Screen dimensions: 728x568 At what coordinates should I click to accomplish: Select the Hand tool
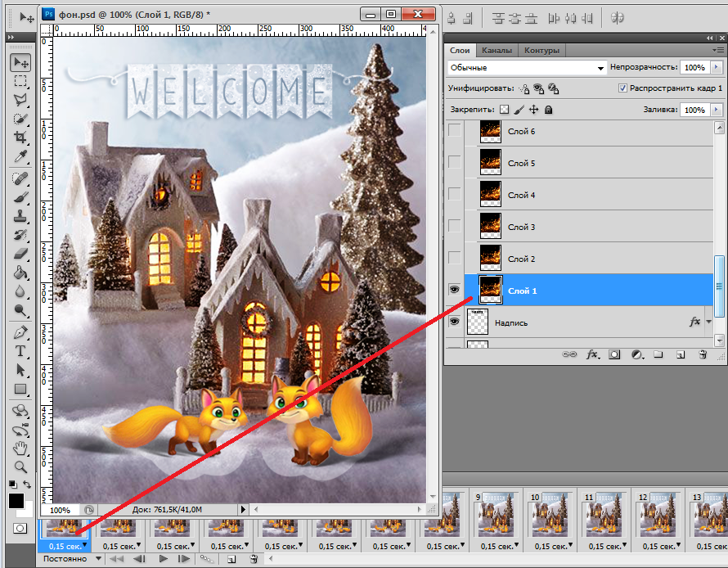(x=20, y=449)
